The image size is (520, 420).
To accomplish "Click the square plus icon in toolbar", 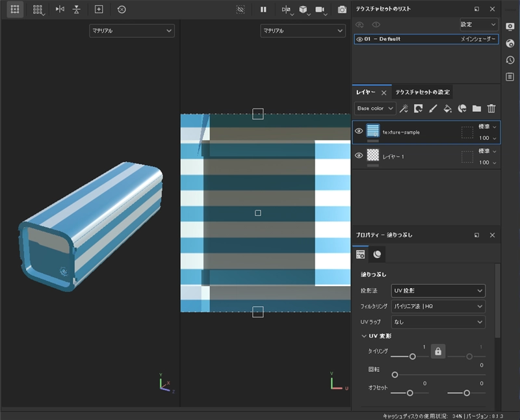I will coord(99,9).
